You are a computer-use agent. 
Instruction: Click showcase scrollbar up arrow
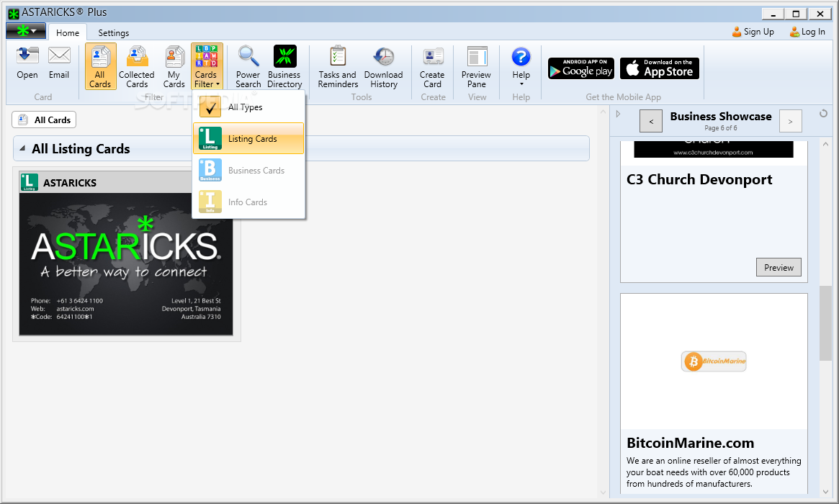[x=825, y=144]
